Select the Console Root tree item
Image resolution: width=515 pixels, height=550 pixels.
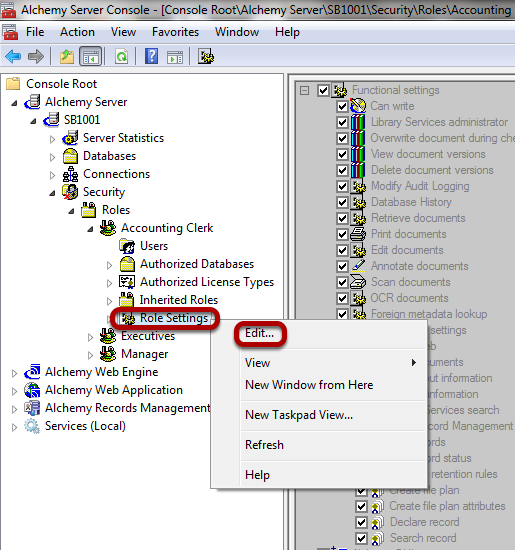coord(62,84)
